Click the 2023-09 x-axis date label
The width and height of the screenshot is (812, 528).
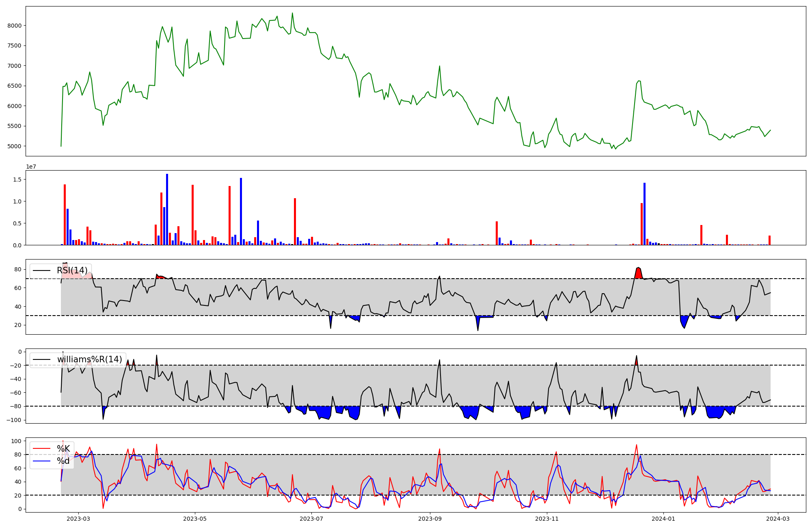pos(430,518)
